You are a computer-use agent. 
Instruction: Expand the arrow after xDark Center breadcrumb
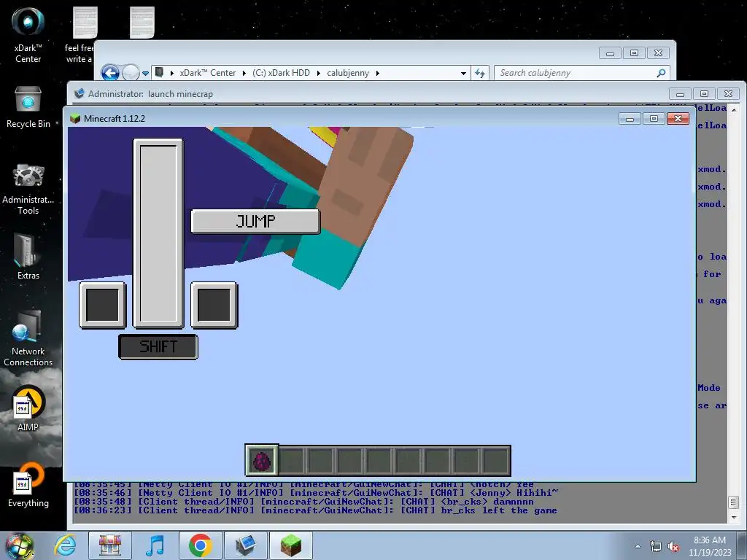pyautogui.click(x=244, y=73)
